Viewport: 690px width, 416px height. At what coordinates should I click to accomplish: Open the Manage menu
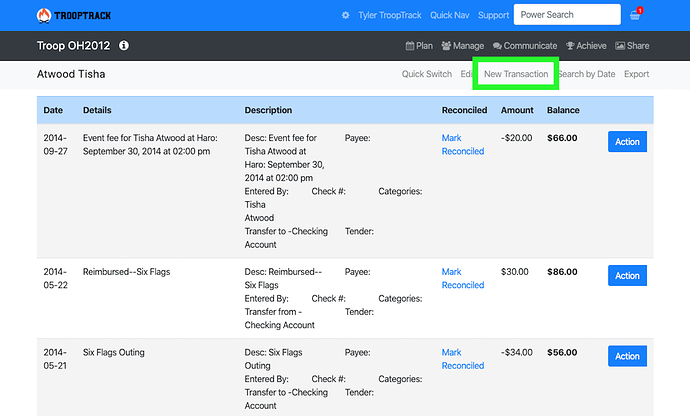point(462,46)
